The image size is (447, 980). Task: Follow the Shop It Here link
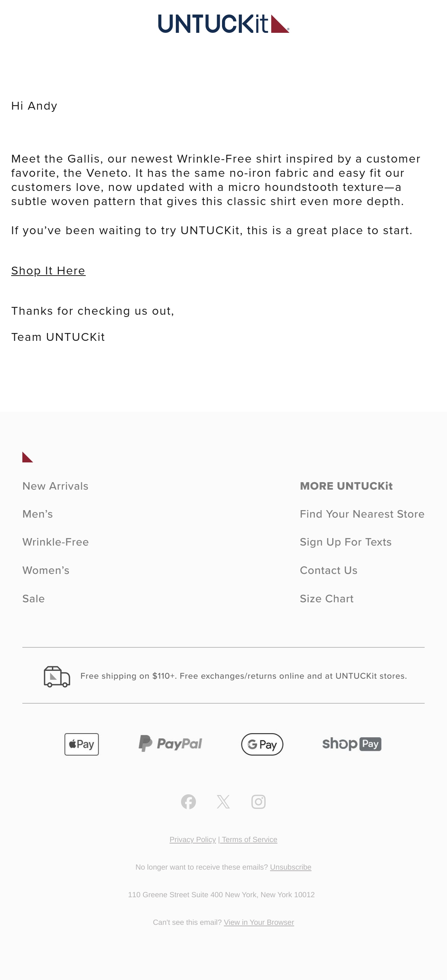tap(48, 270)
